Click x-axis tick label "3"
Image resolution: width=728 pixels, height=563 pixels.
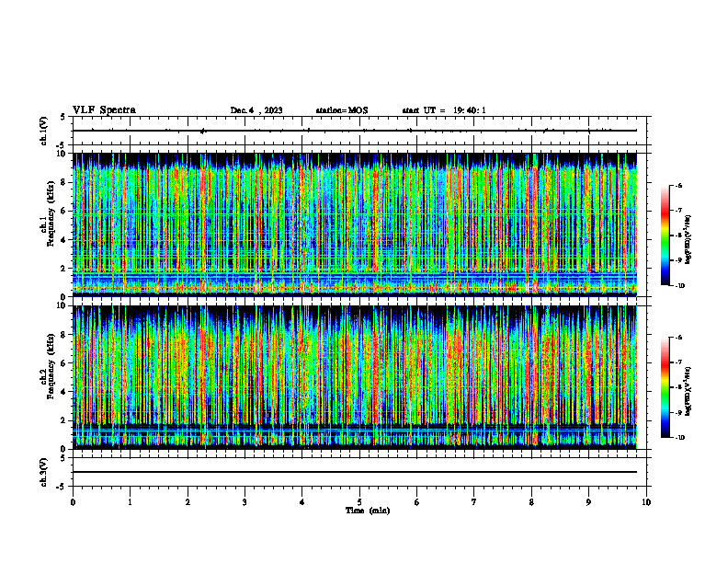point(245,502)
